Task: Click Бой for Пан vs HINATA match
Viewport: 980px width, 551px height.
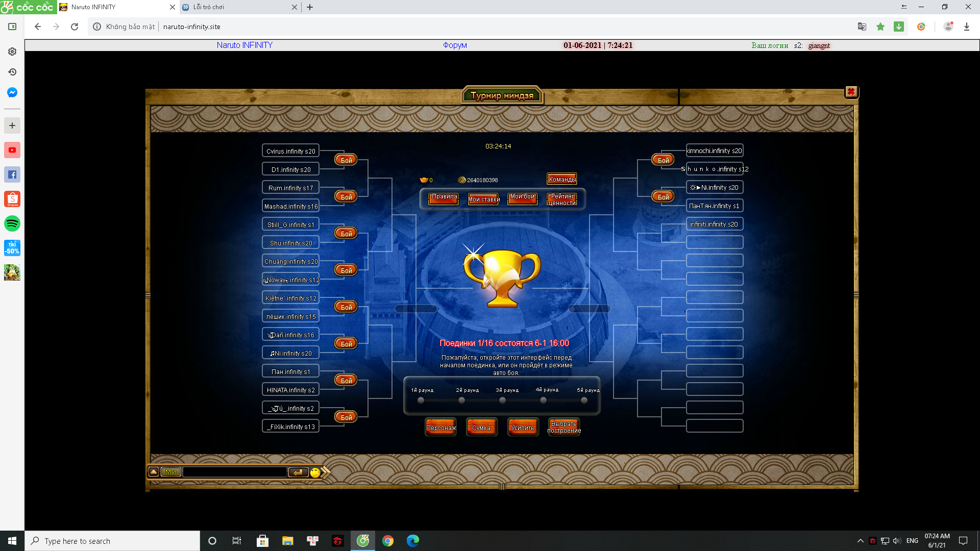Action: (x=346, y=380)
